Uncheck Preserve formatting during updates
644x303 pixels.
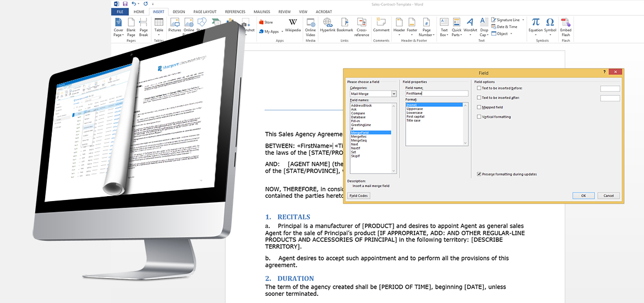point(479,174)
